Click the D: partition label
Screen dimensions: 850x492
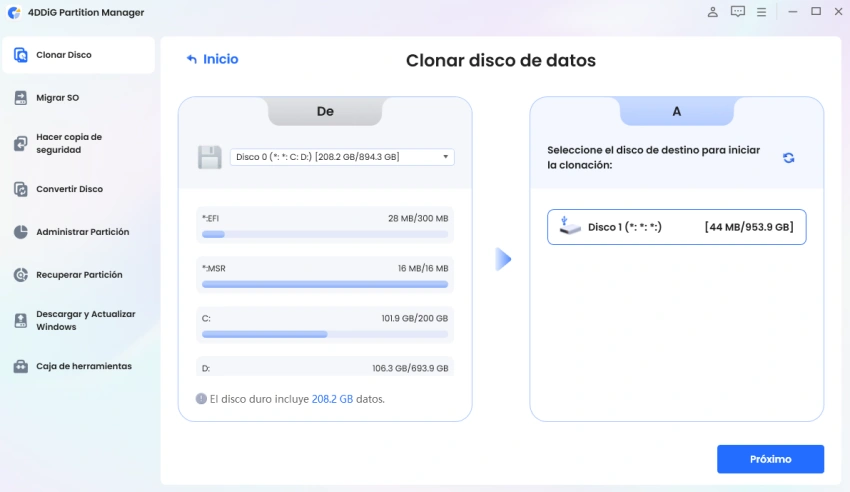click(206, 368)
